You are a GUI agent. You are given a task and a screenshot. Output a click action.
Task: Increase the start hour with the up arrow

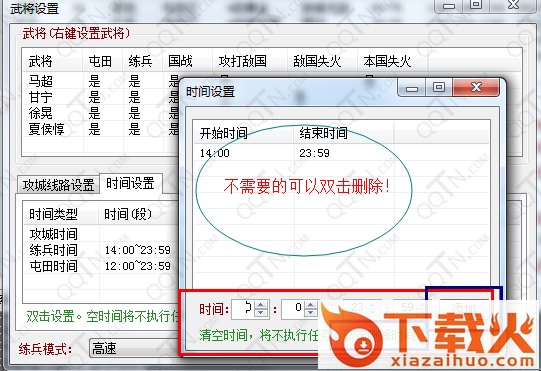tap(261, 305)
